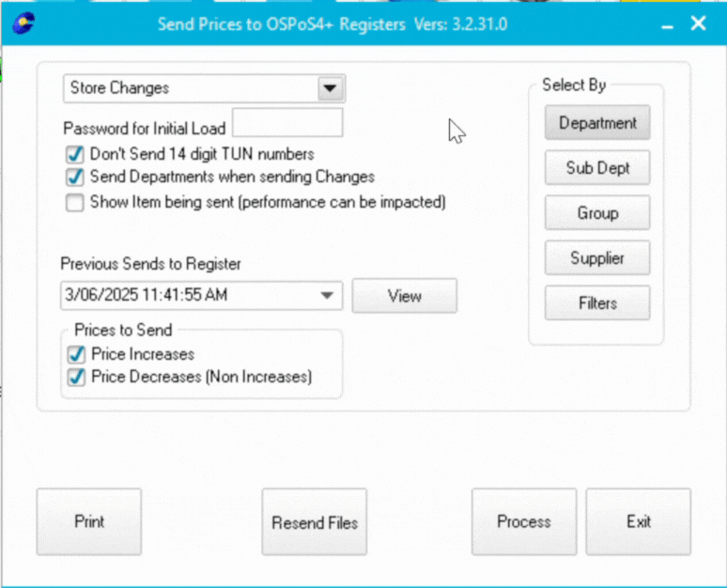The image size is (727, 588).
Task: Click the Print button
Action: coord(89,521)
